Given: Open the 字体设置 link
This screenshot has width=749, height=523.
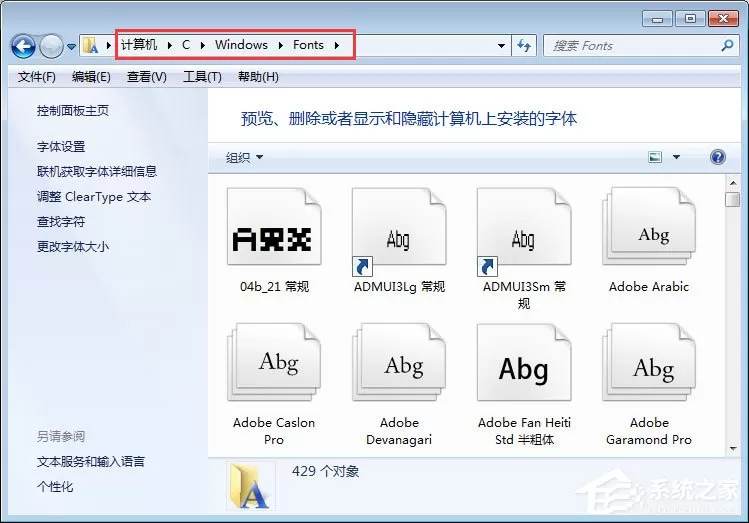Looking at the screenshot, I should pos(61,147).
